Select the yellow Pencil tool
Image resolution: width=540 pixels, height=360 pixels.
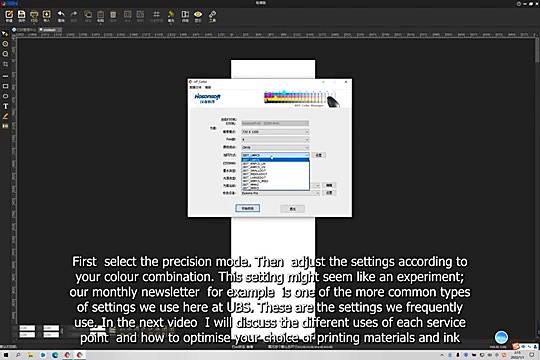tap(6, 116)
